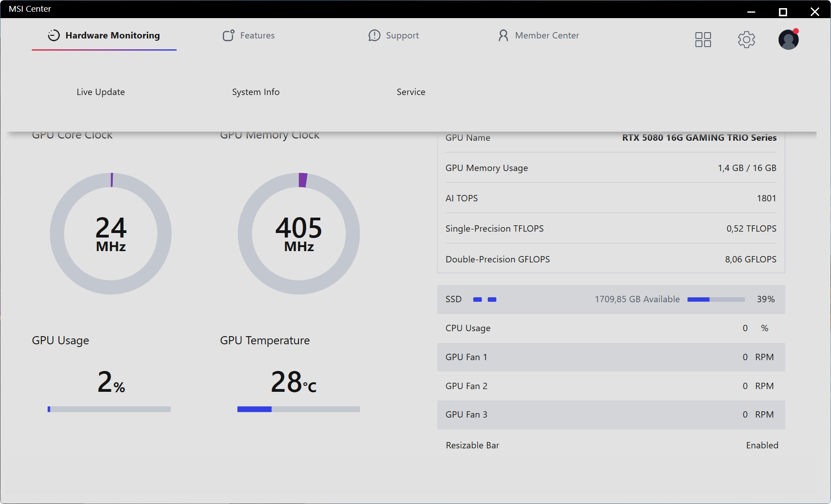Click the GPU Temperature progress bar
Image resolution: width=831 pixels, height=504 pixels.
(x=299, y=409)
